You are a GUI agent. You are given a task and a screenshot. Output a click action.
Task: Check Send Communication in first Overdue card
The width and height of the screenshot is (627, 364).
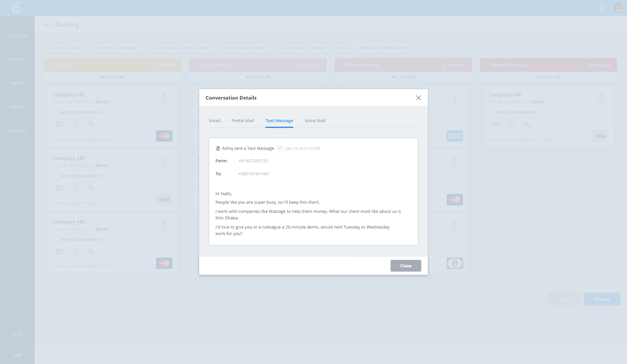pyautogui.click(x=56, y=112)
